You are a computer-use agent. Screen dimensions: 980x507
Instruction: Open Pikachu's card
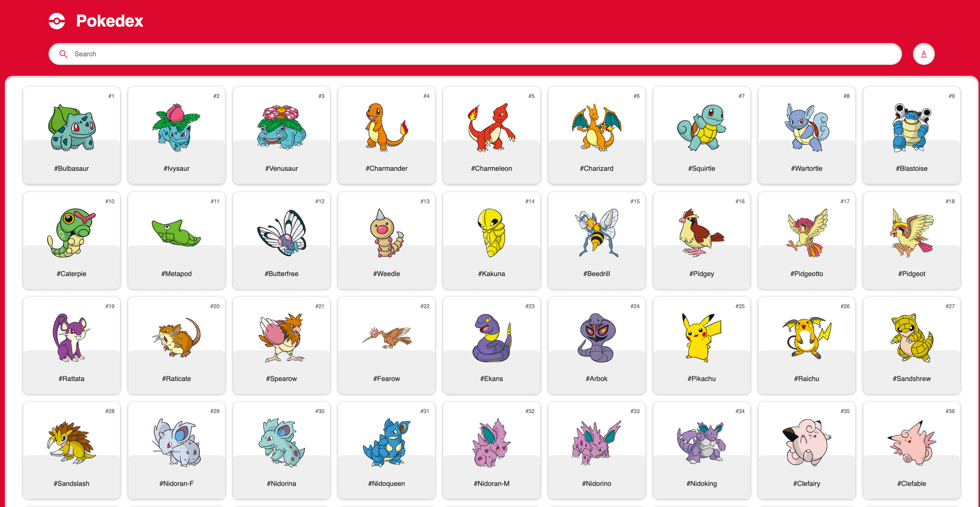tap(702, 345)
